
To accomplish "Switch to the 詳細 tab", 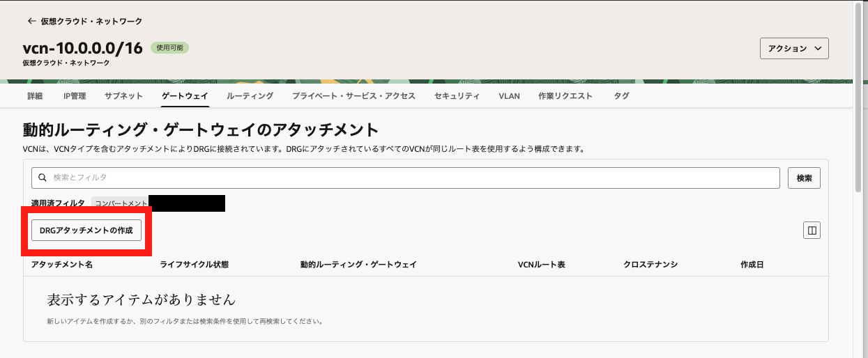I will (x=35, y=96).
